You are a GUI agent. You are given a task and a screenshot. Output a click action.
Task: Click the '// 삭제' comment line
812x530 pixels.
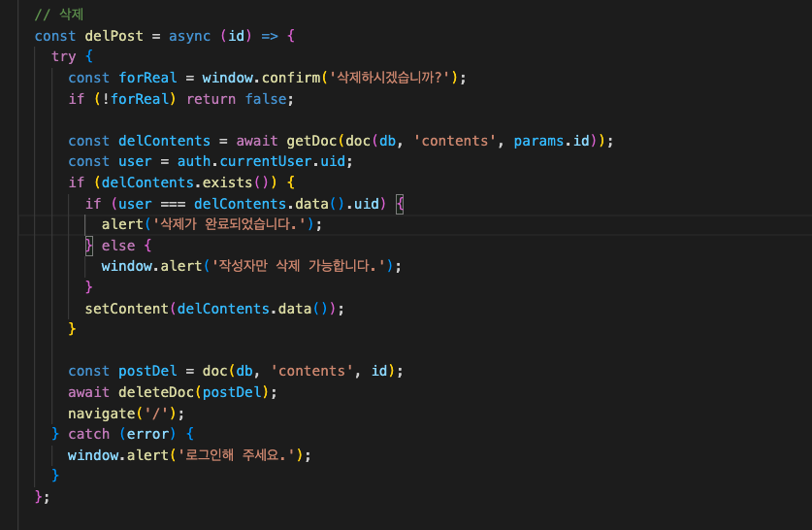click(x=58, y=15)
